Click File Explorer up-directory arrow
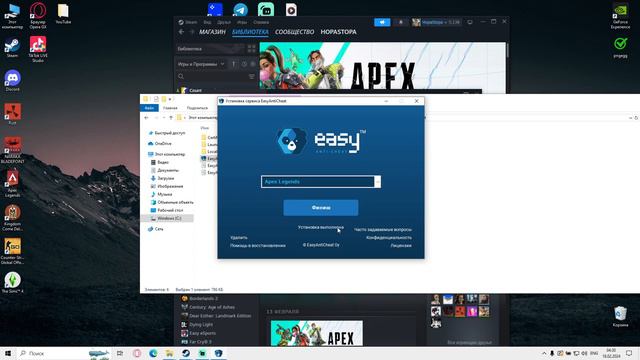 coord(171,118)
